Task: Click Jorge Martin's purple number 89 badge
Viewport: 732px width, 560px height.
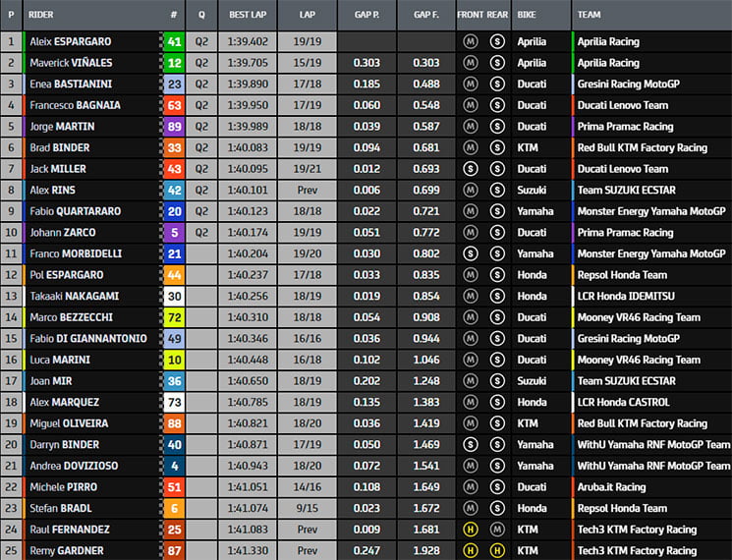Action: [x=174, y=127]
